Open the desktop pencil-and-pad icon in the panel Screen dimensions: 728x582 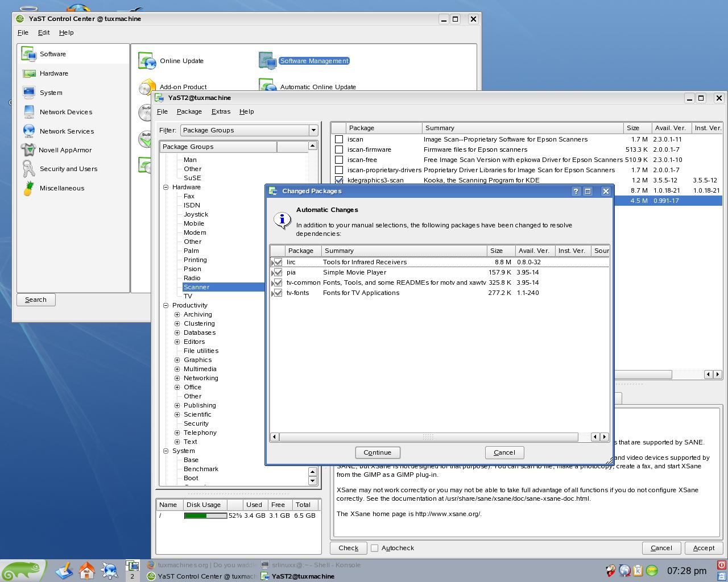tap(64, 570)
